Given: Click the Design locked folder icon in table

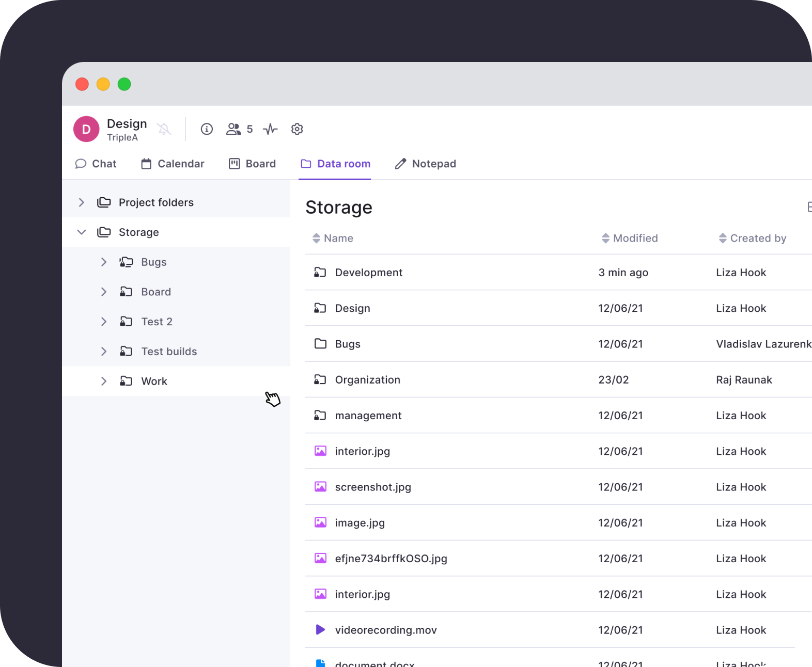Looking at the screenshot, I should 320,308.
